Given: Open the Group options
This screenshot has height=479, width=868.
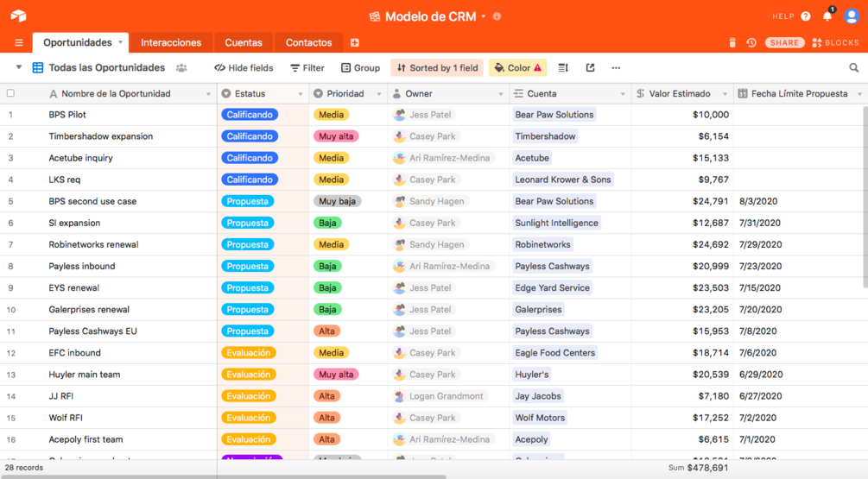Looking at the screenshot, I should pos(360,68).
